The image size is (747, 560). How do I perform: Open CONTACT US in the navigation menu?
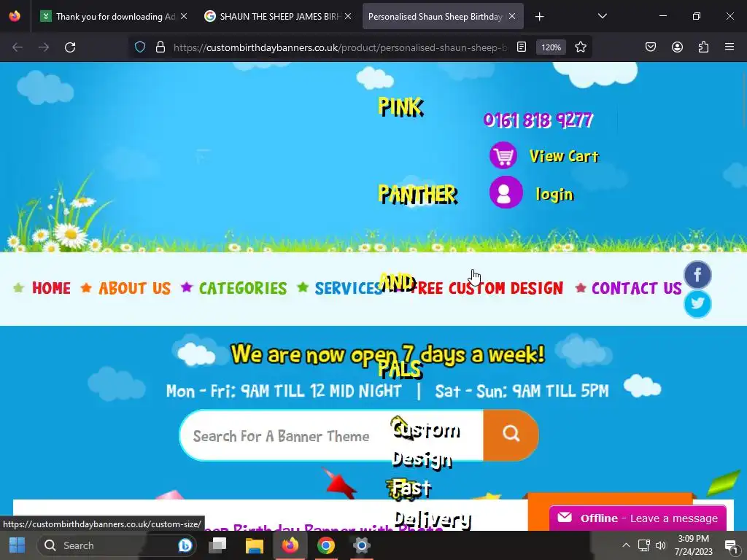(x=636, y=288)
